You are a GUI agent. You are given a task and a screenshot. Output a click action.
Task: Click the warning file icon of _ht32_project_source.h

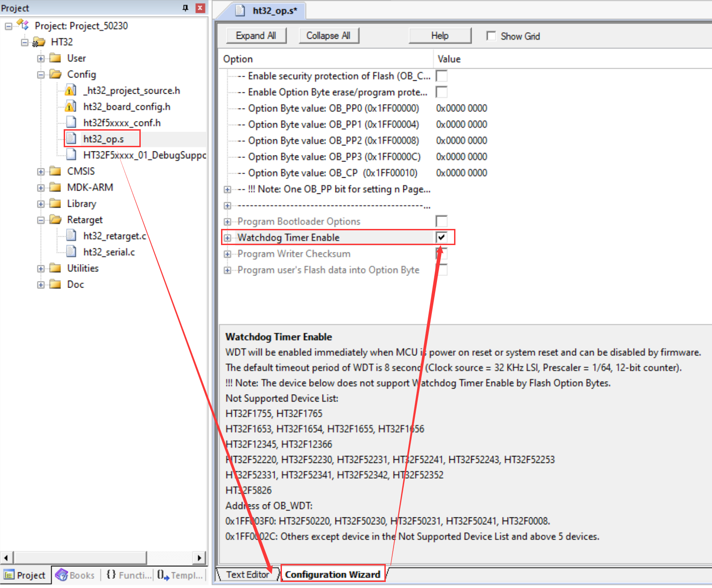coord(70,90)
